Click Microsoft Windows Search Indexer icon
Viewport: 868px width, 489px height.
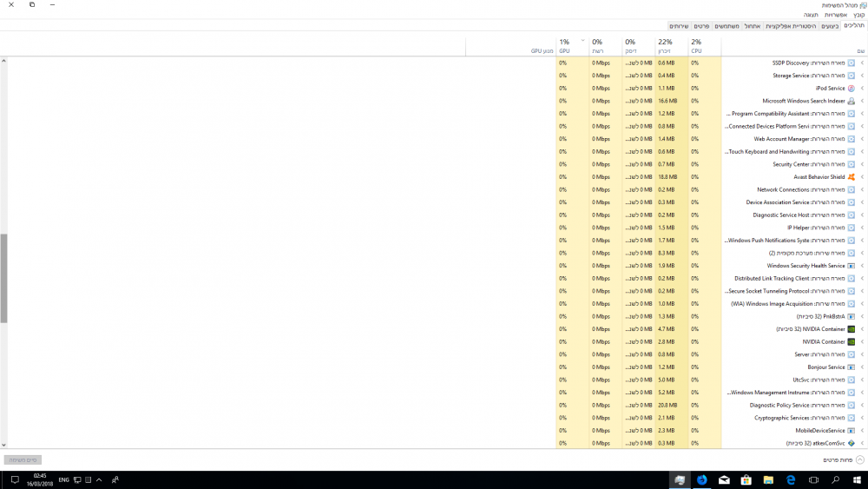coord(851,101)
